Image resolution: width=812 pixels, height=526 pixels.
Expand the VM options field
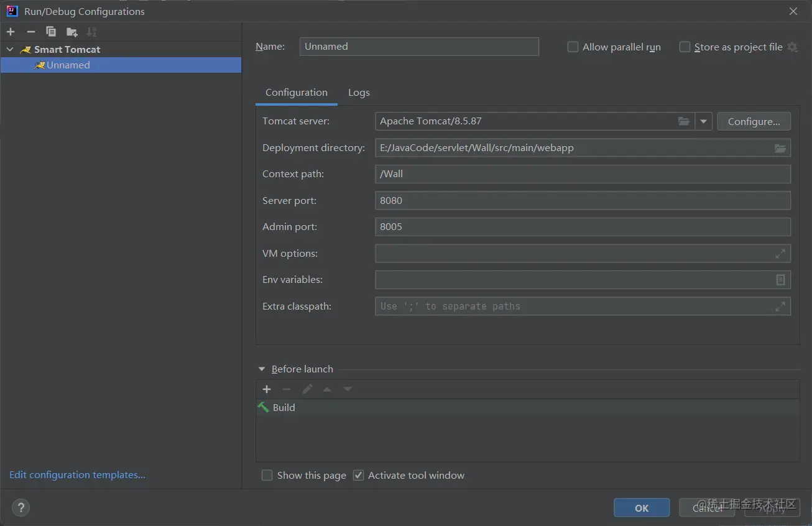tap(780, 254)
